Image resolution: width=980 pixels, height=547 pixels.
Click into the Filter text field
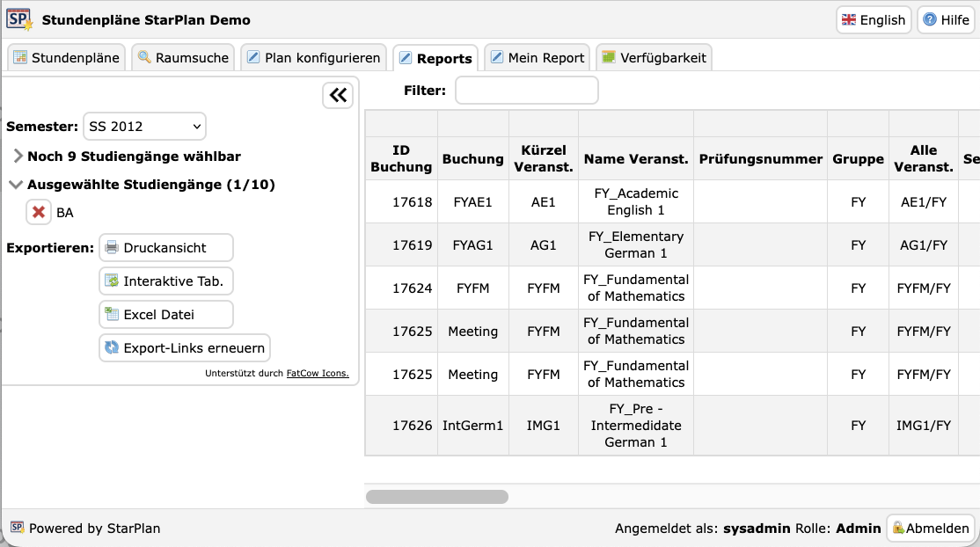pos(526,91)
